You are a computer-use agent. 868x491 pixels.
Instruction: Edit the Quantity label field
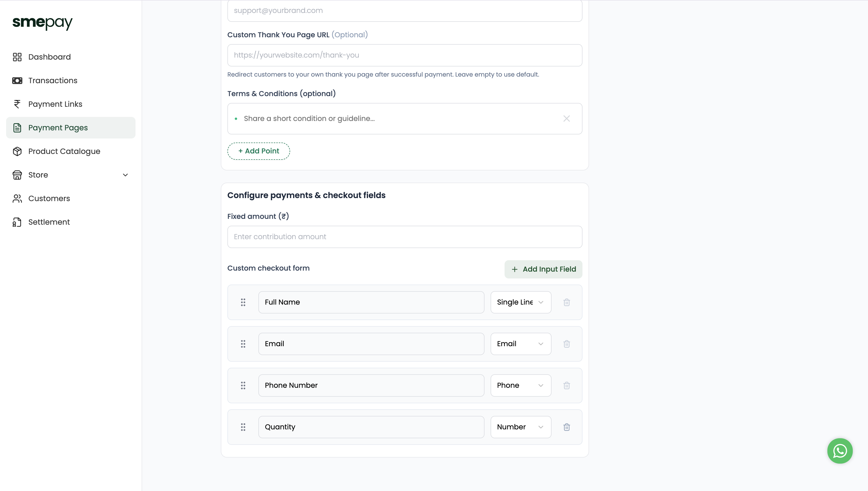371,427
